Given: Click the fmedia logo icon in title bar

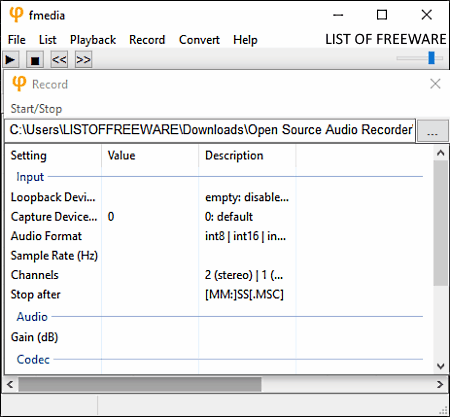Looking at the screenshot, I should click(16, 15).
